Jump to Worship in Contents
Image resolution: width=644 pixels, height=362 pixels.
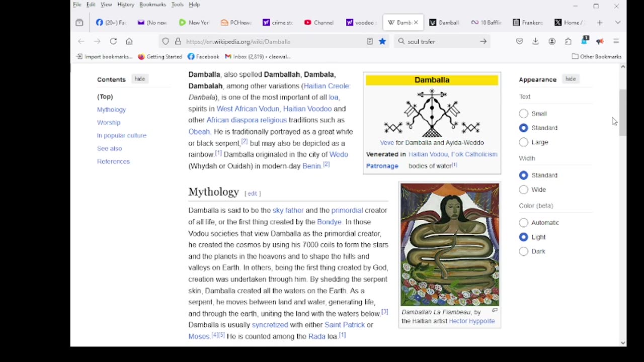[x=109, y=122]
